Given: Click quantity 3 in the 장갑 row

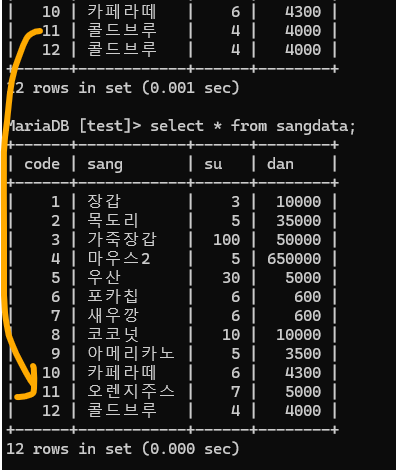Looking at the screenshot, I should 236,202.
